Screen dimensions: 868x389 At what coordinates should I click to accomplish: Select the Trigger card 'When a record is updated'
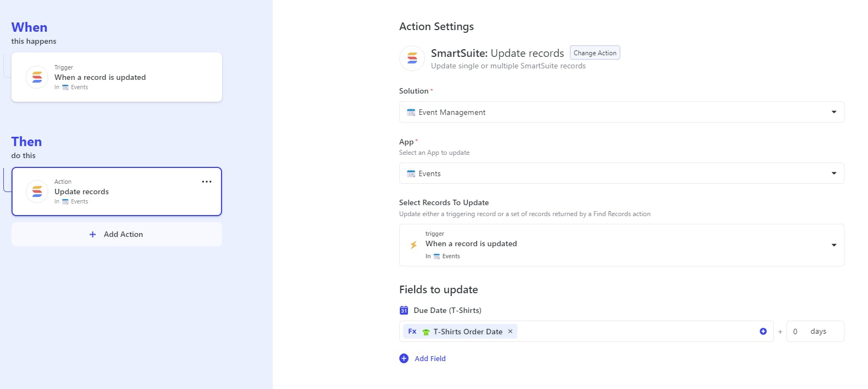tap(116, 77)
